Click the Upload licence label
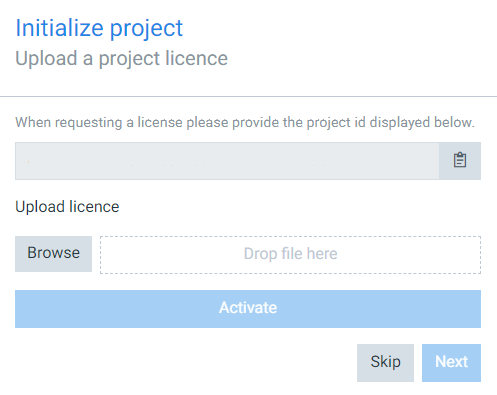 pyautogui.click(x=67, y=207)
